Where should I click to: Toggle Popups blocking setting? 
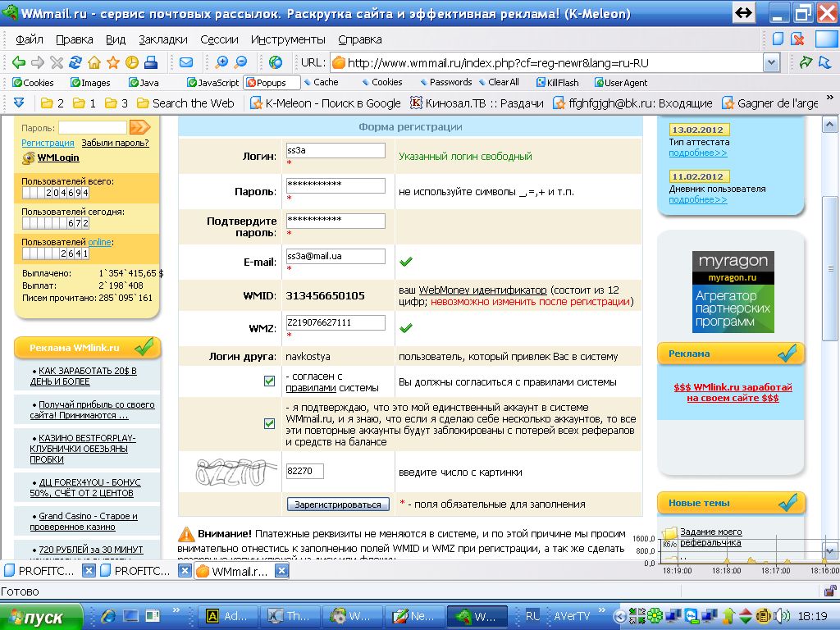point(272,83)
